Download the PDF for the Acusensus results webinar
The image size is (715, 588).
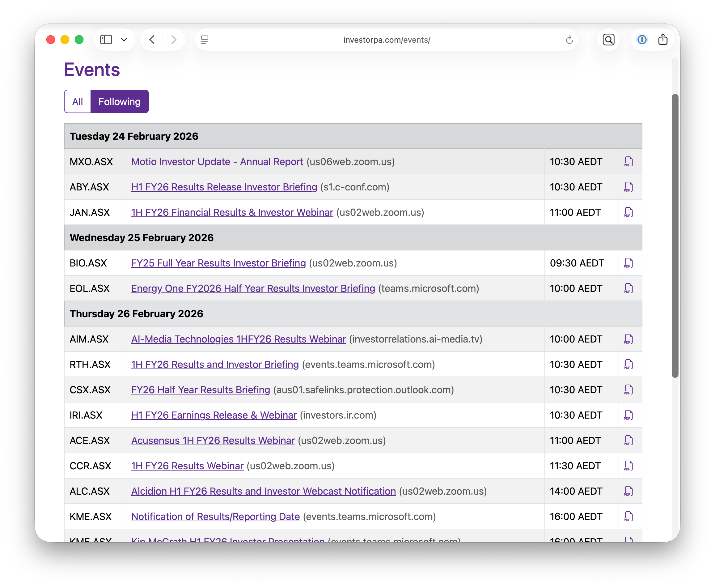click(628, 440)
